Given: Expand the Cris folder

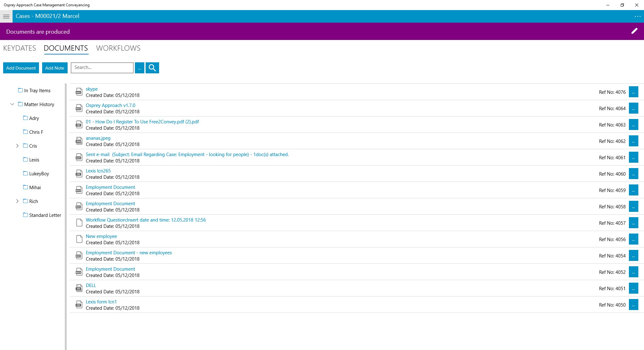Looking at the screenshot, I should pos(17,146).
